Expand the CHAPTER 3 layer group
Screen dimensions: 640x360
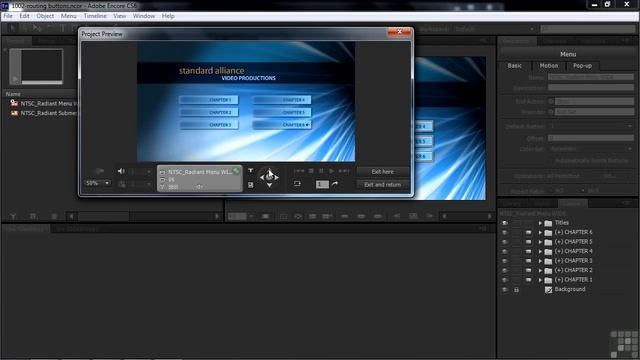tap(540, 261)
